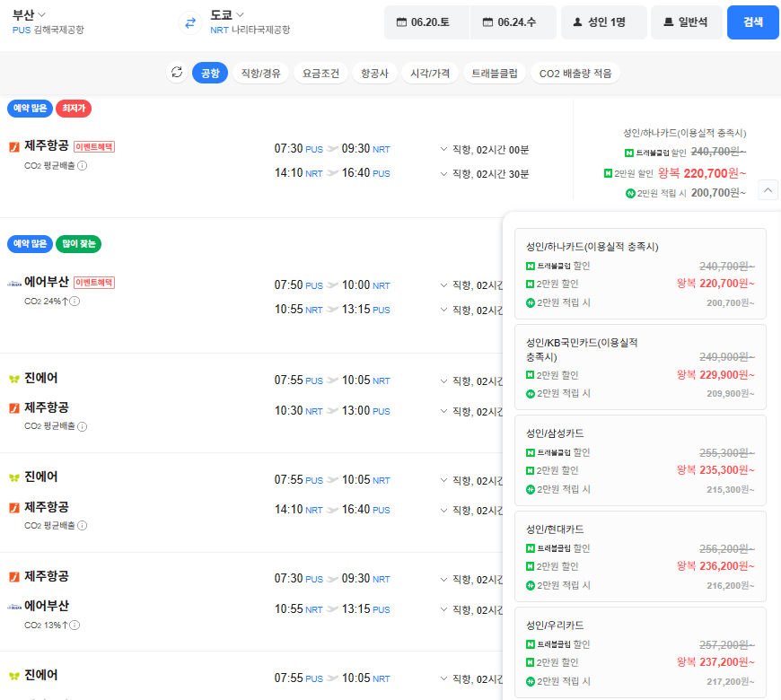Image resolution: width=781 pixels, height=700 pixels.
Task: Click calendar icon beside 06.20.토
Action: pyautogui.click(x=401, y=22)
